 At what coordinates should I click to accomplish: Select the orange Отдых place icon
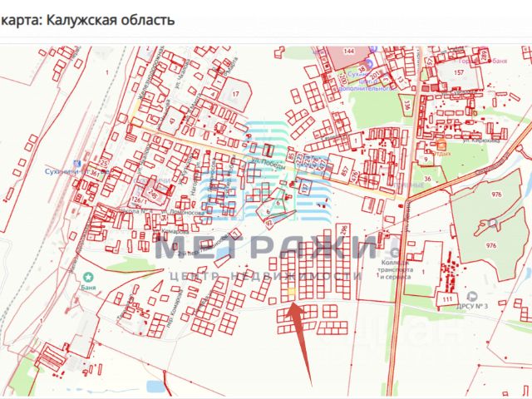pyautogui.click(x=441, y=145)
